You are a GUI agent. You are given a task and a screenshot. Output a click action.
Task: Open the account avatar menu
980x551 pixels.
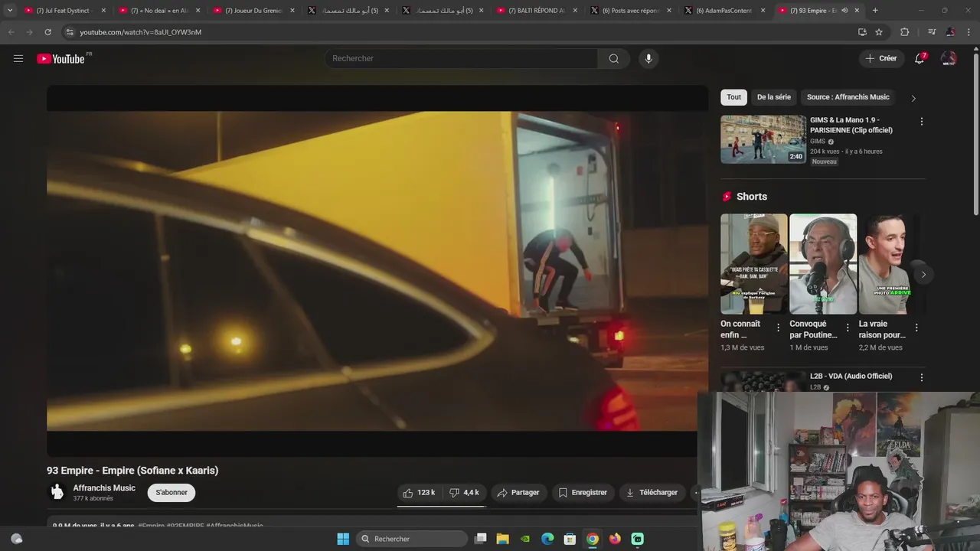(x=949, y=58)
